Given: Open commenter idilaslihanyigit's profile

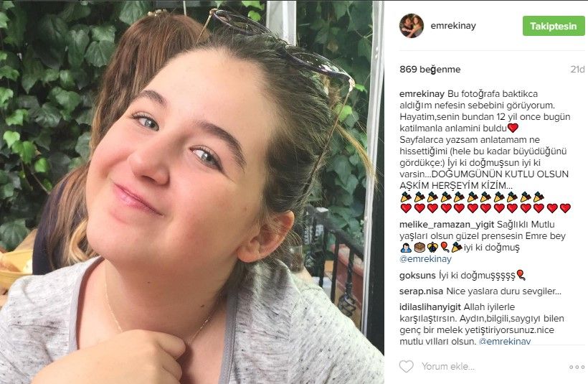Looking at the screenshot, I should [x=430, y=307].
